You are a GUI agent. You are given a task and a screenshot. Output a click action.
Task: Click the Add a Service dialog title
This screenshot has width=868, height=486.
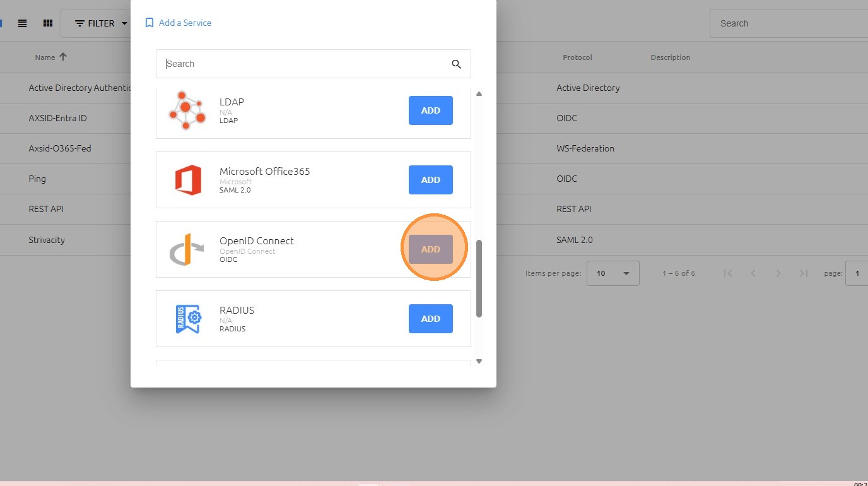(x=185, y=23)
